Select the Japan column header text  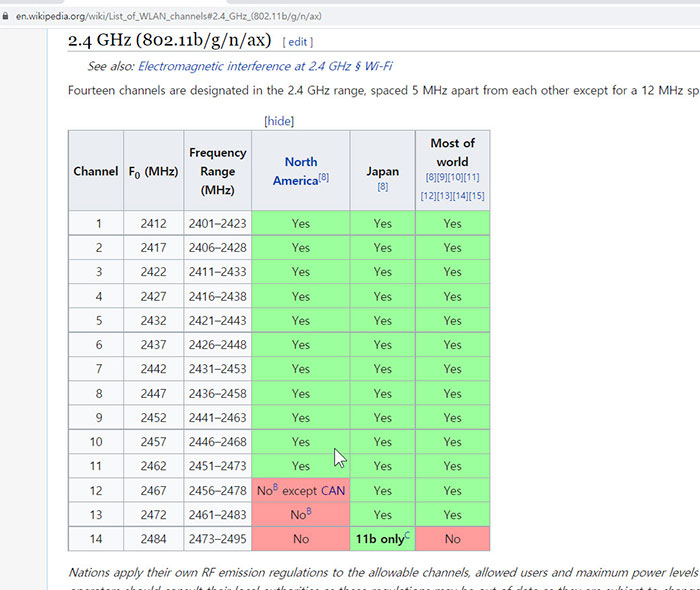(383, 171)
